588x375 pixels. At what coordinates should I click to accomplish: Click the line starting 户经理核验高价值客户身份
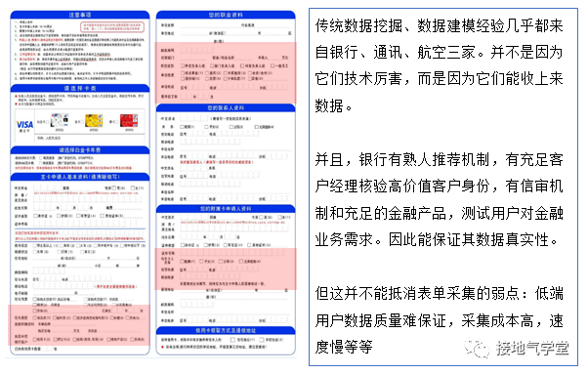(x=439, y=187)
